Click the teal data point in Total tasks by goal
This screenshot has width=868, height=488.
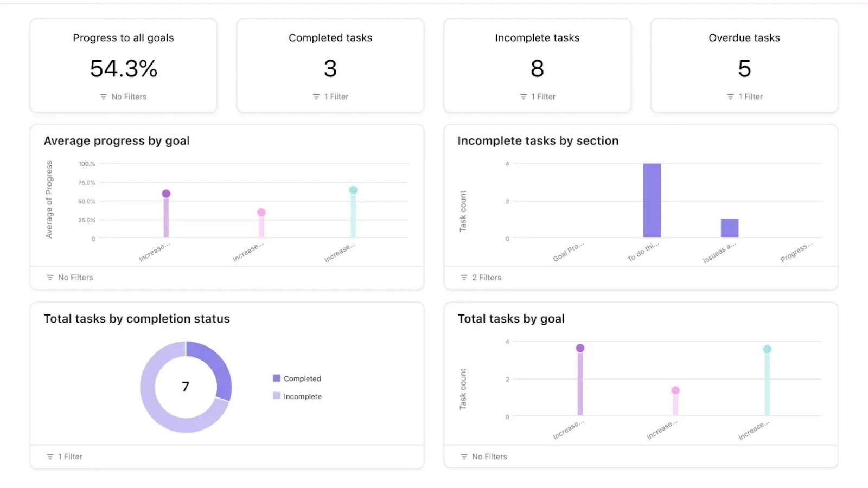(x=767, y=348)
